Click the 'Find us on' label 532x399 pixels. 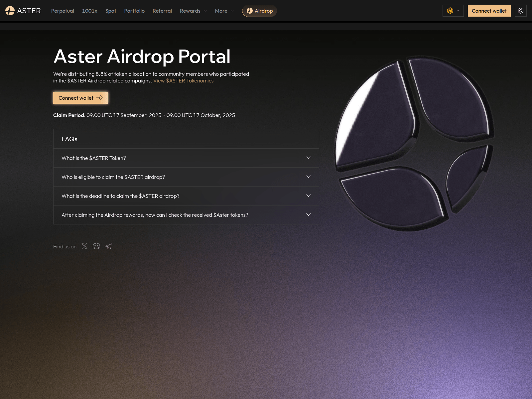tap(65, 246)
